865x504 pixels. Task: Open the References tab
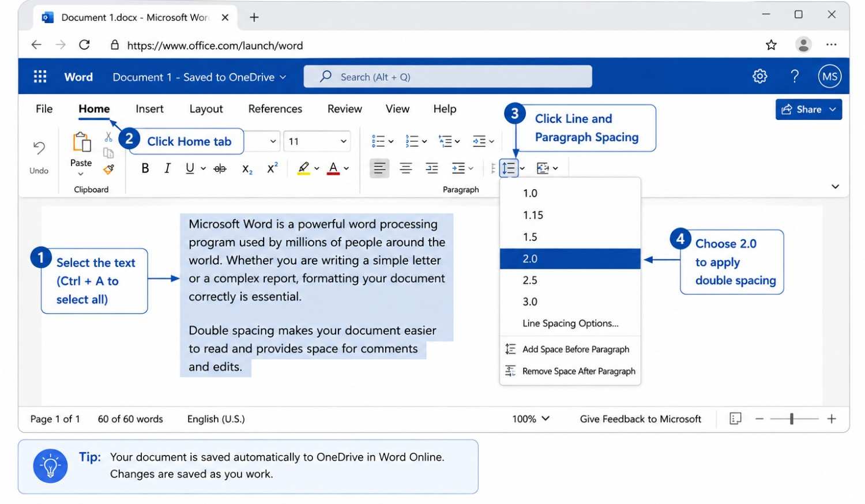[275, 109]
